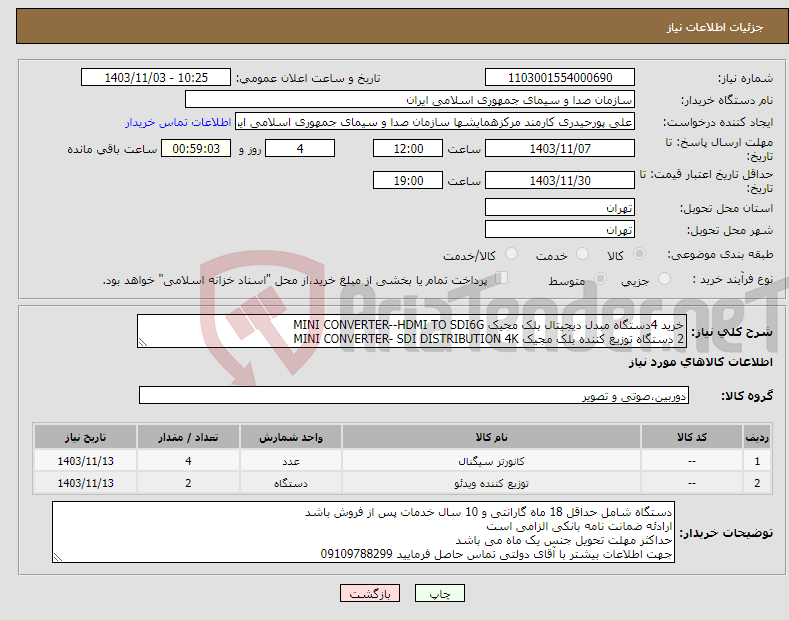The width and height of the screenshot is (789, 620).
Task: Click the buyer organization name field
Action: pyautogui.click(x=410, y=100)
